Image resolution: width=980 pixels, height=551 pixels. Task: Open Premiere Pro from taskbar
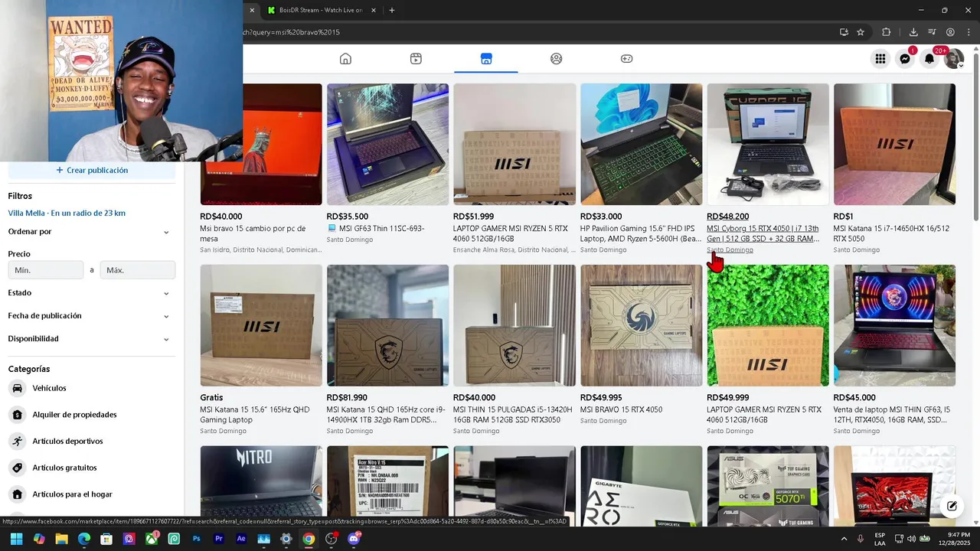coord(219,539)
